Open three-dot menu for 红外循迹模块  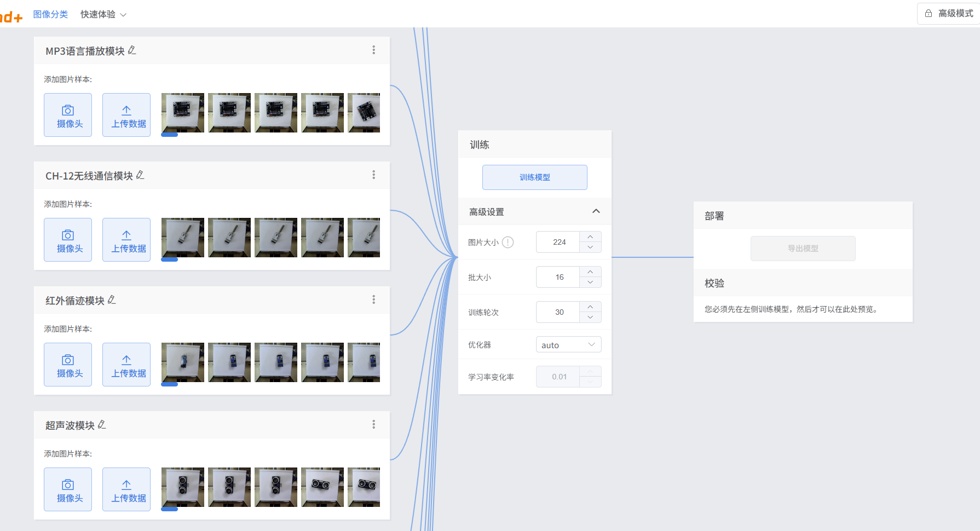coord(373,299)
